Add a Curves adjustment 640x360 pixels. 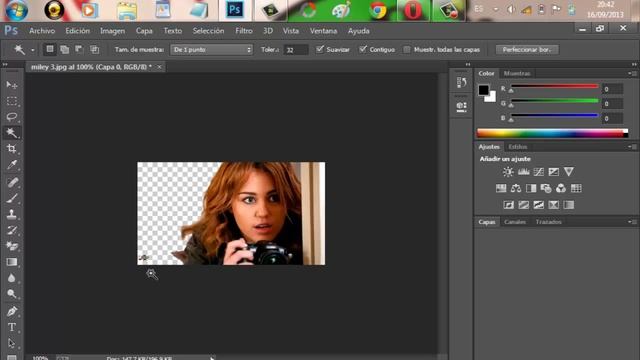point(538,172)
